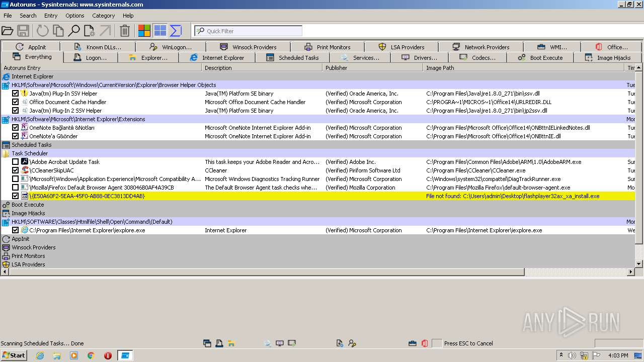Click the Refresh circular arrow icon

point(42,31)
